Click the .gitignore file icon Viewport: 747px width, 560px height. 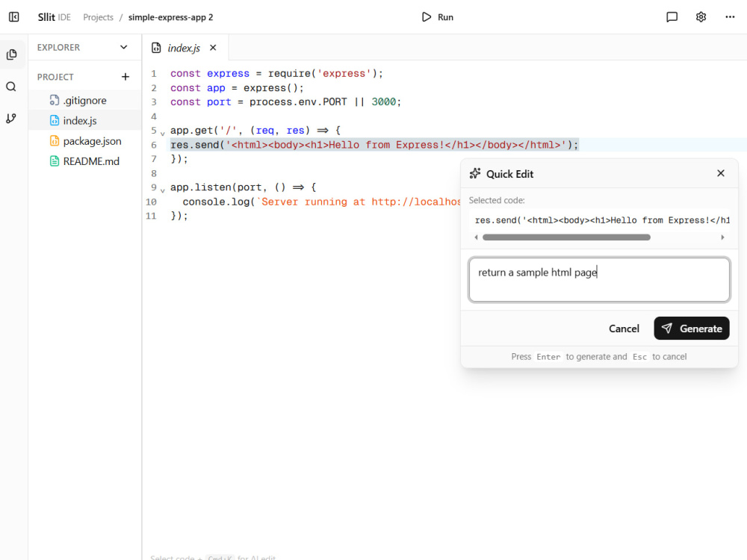tap(55, 100)
